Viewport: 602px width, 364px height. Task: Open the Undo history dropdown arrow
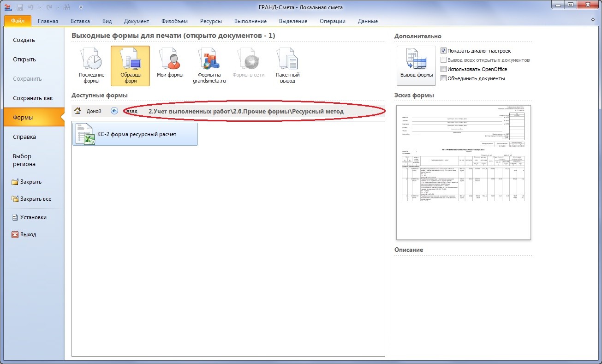tap(40, 7)
